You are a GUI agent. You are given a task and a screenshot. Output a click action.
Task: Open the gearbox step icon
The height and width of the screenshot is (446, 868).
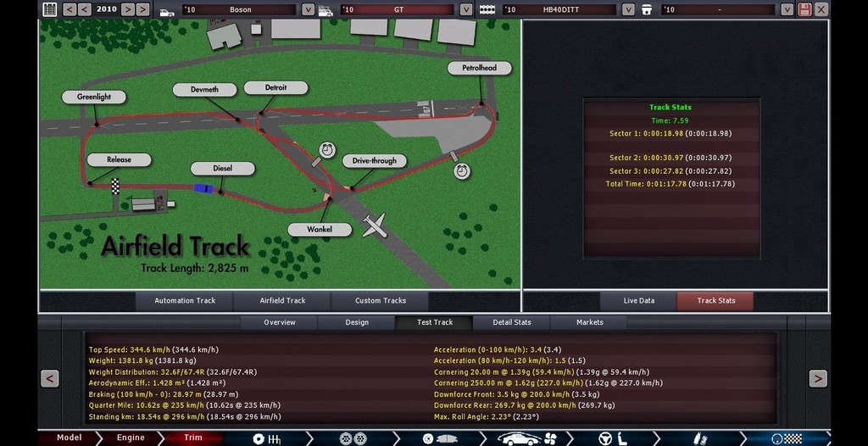point(266,438)
